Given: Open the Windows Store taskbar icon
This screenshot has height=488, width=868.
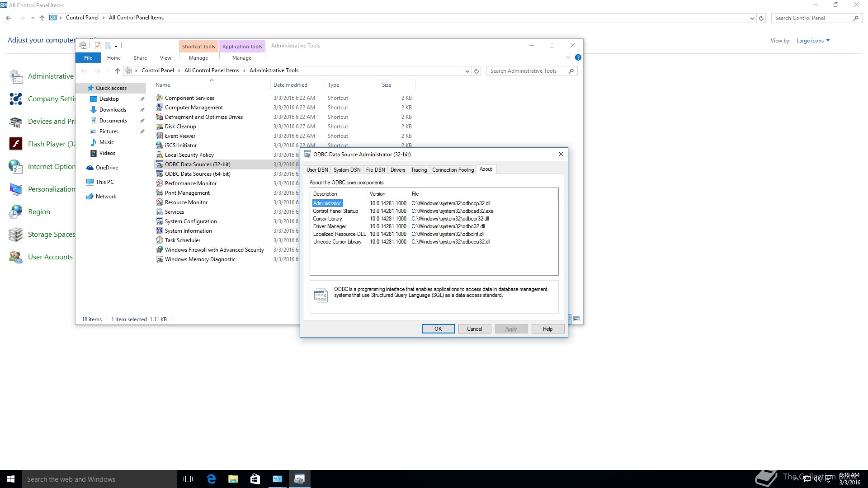Looking at the screenshot, I should [x=255, y=479].
